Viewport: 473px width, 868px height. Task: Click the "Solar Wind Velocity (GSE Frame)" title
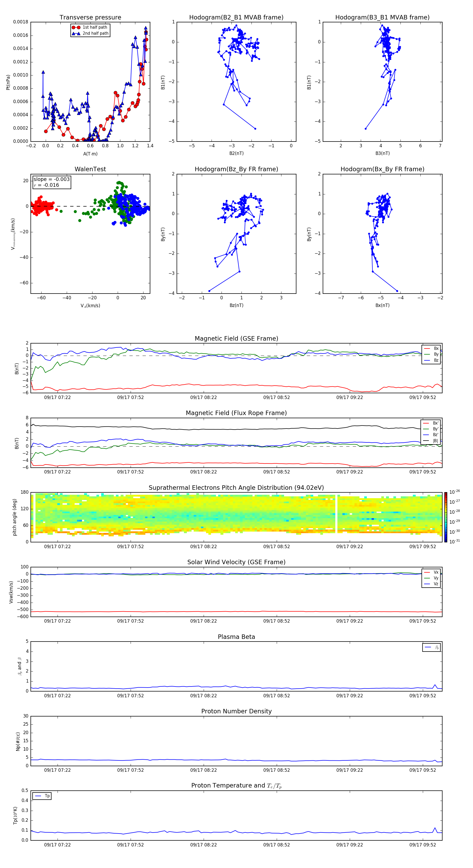click(x=236, y=562)
